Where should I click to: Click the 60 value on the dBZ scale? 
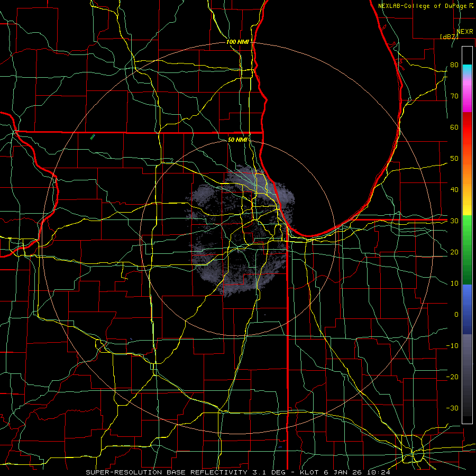tap(454, 127)
